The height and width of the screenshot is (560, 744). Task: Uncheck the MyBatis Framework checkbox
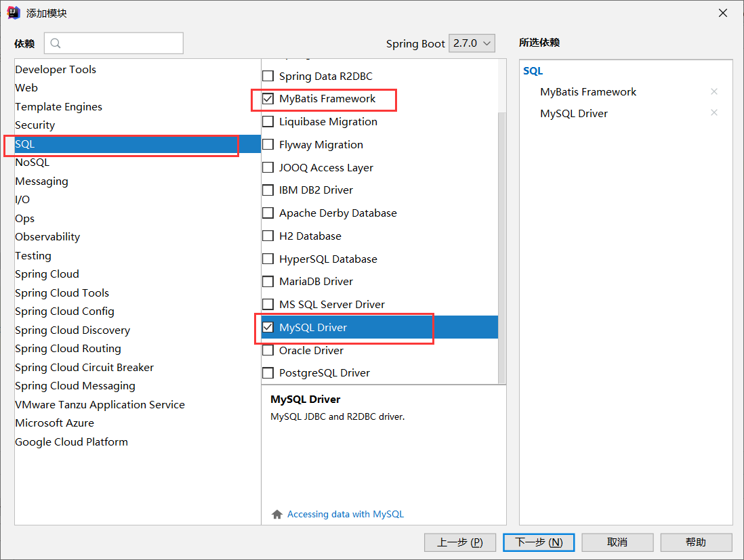268,98
